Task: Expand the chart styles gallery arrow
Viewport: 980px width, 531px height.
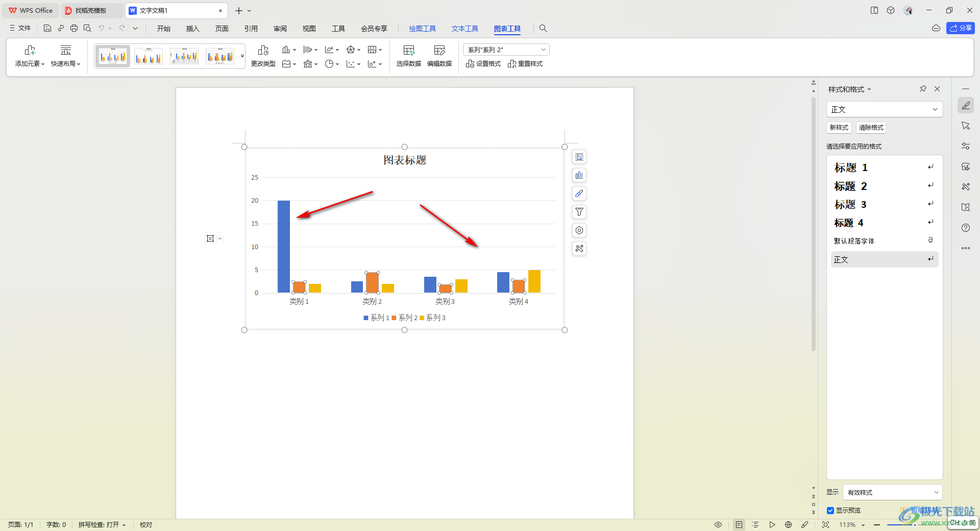Action: point(242,56)
